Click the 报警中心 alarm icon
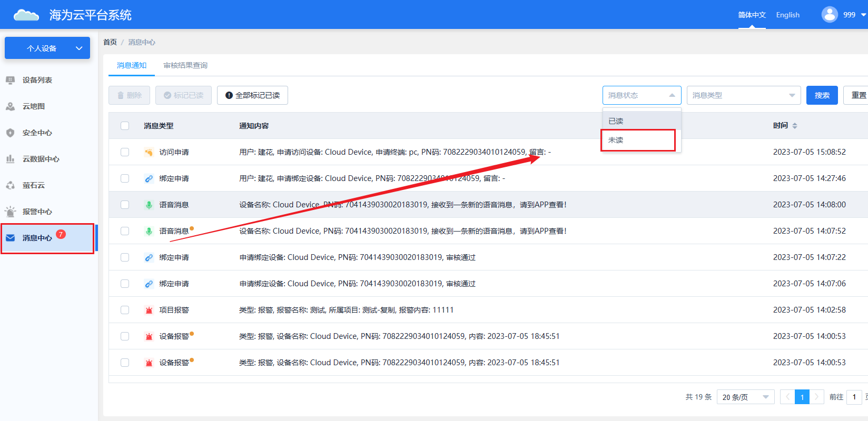This screenshot has width=868, height=421. tap(10, 212)
